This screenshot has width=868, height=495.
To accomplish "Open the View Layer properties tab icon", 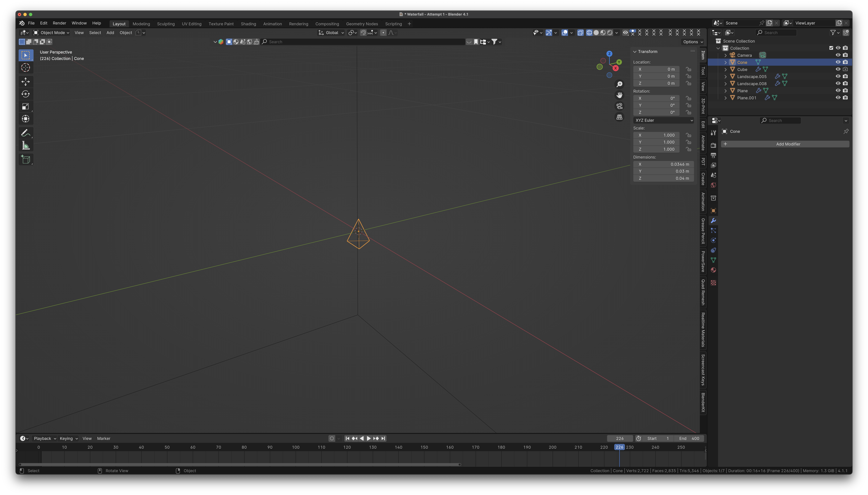I will [x=713, y=165].
